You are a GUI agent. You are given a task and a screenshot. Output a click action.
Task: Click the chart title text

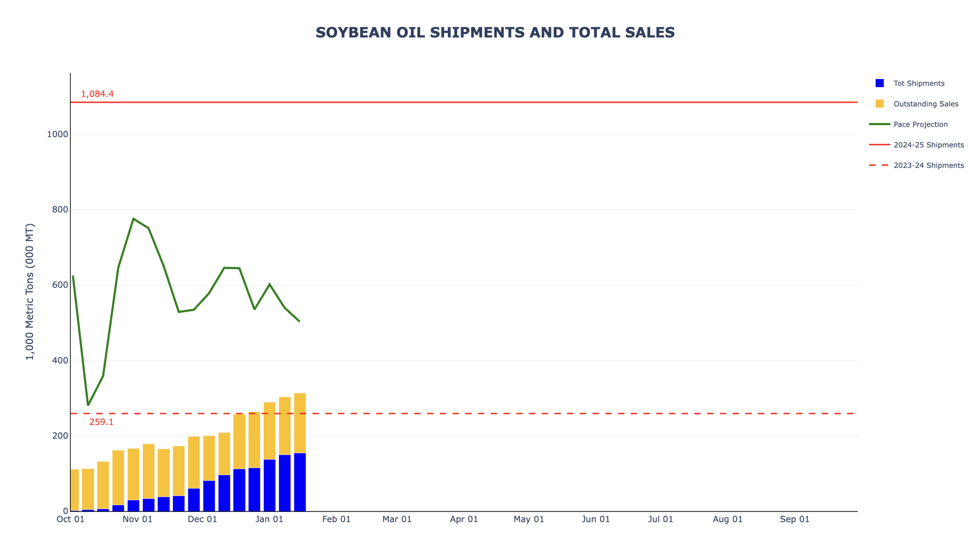495,33
